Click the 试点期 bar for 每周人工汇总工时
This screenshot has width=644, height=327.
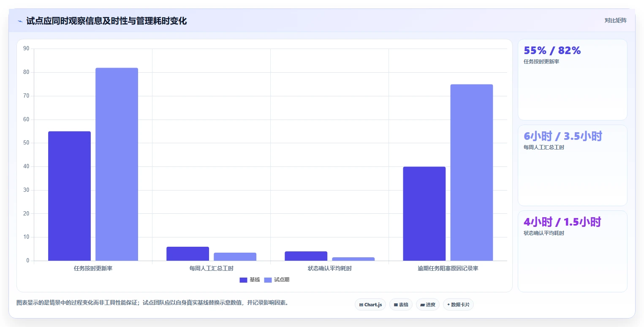tap(235, 256)
